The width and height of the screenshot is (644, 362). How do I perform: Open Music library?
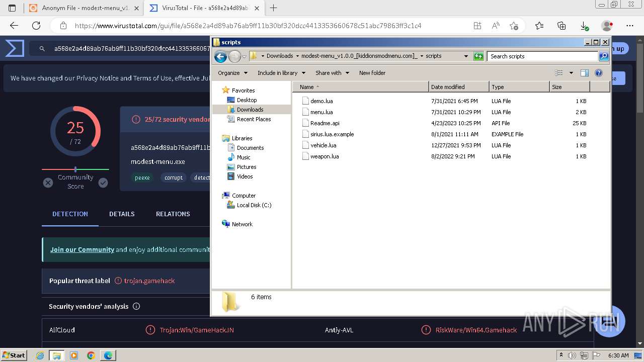pyautogui.click(x=244, y=157)
